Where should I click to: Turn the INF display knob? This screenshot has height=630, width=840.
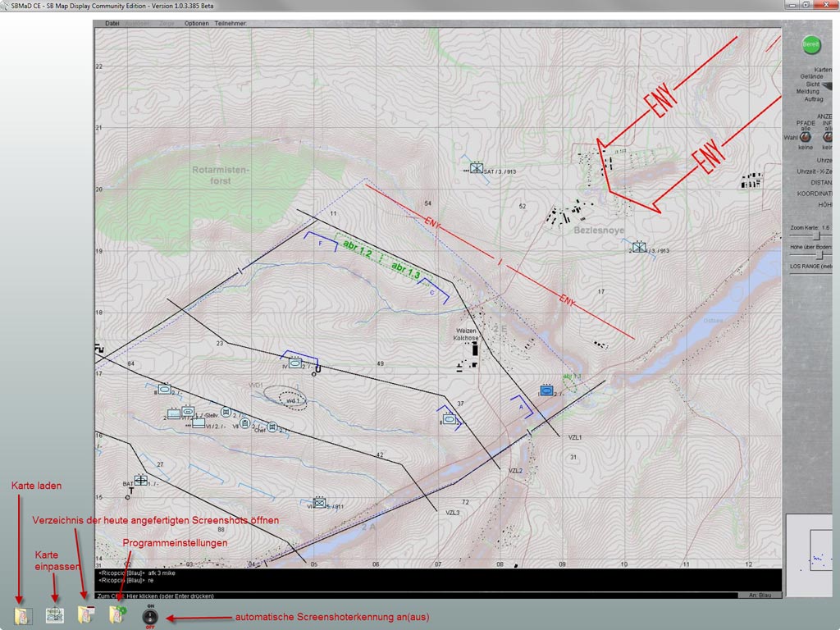click(x=829, y=138)
